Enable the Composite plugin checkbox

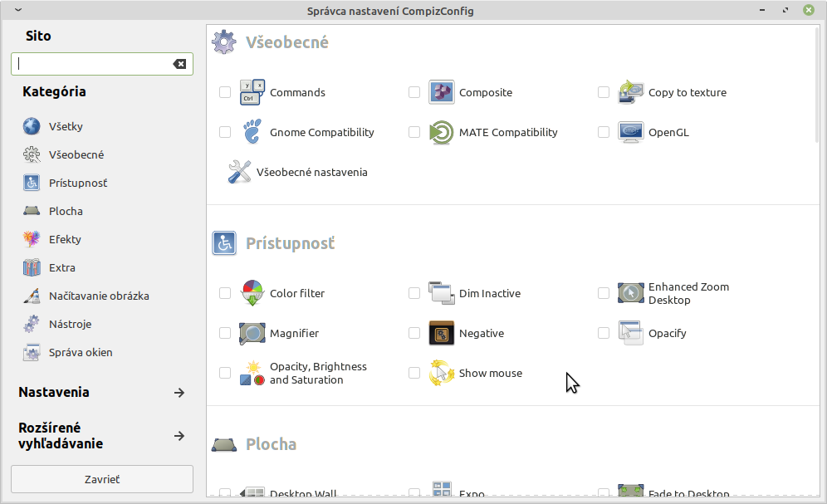[414, 92]
